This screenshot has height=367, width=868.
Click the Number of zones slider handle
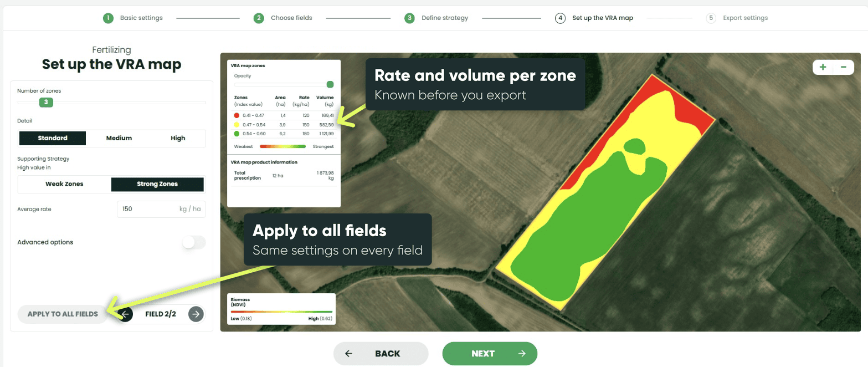click(46, 102)
